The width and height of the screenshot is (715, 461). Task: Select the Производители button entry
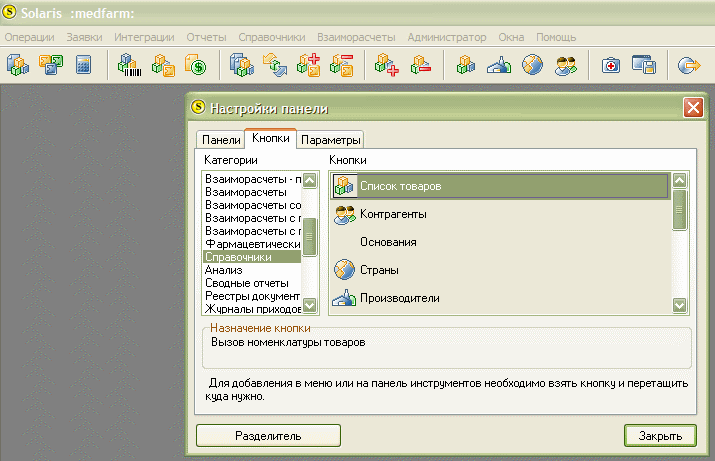coord(500,298)
